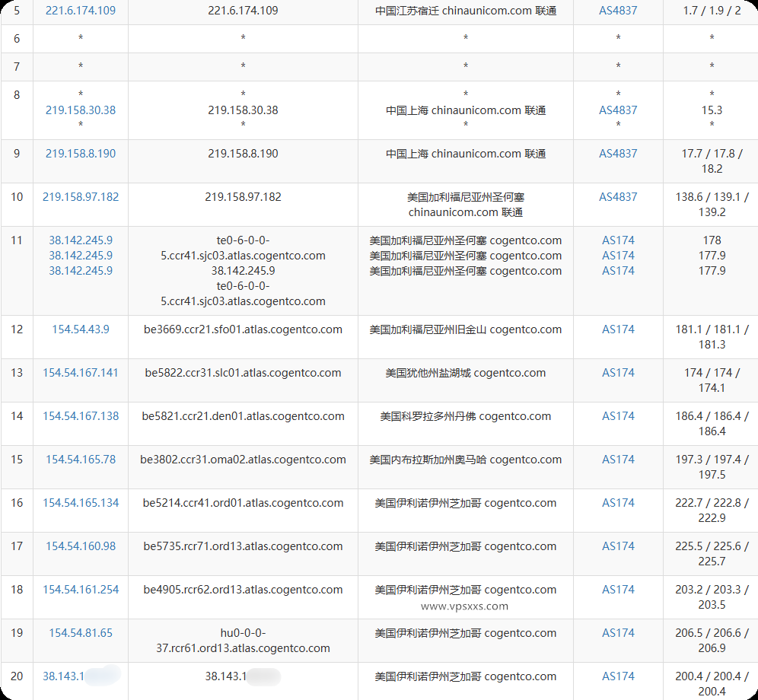758x700 pixels.
Task: Open IP link 154.54.167.141
Action: (x=80, y=373)
